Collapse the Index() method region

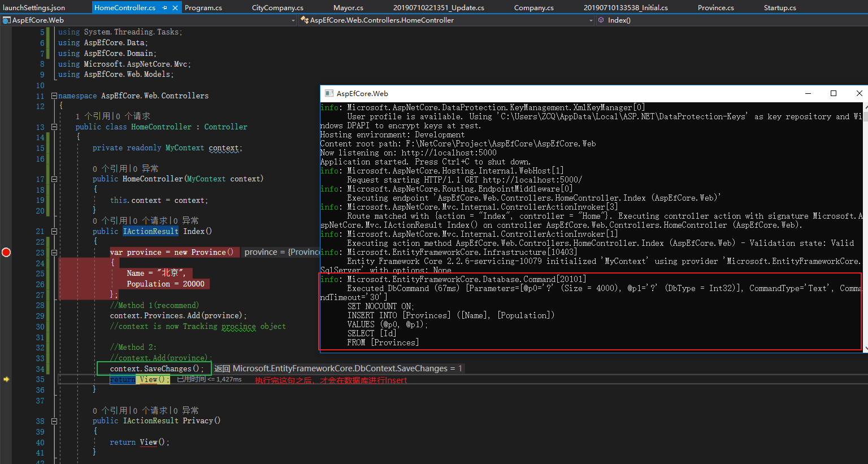[54, 231]
